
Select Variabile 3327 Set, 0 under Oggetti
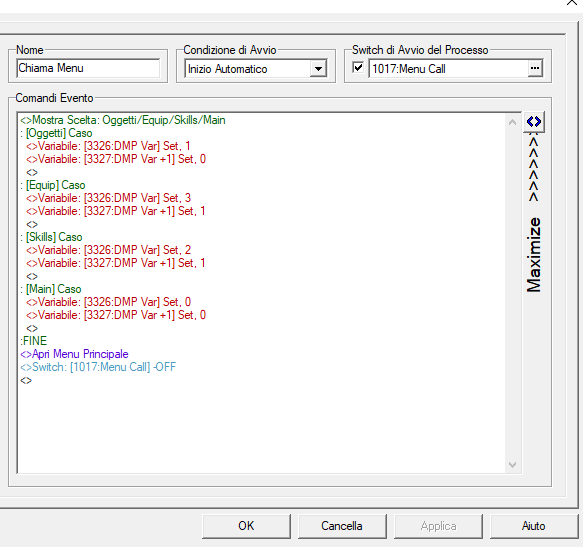116,159
